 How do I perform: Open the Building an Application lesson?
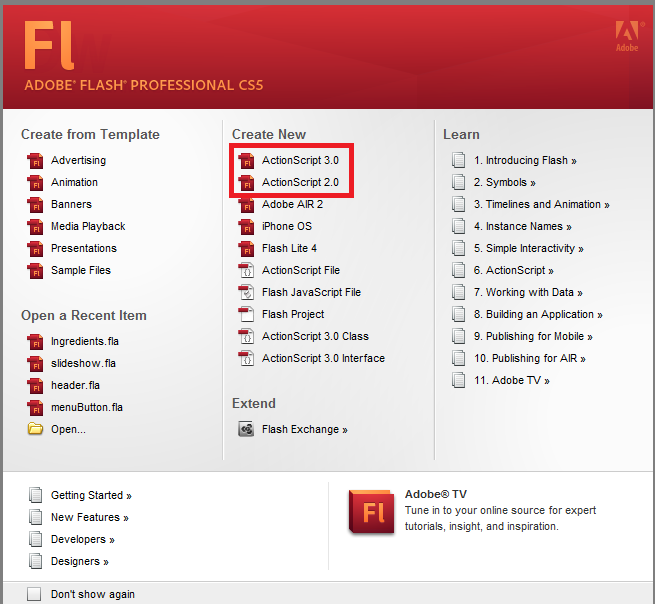pos(538,315)
